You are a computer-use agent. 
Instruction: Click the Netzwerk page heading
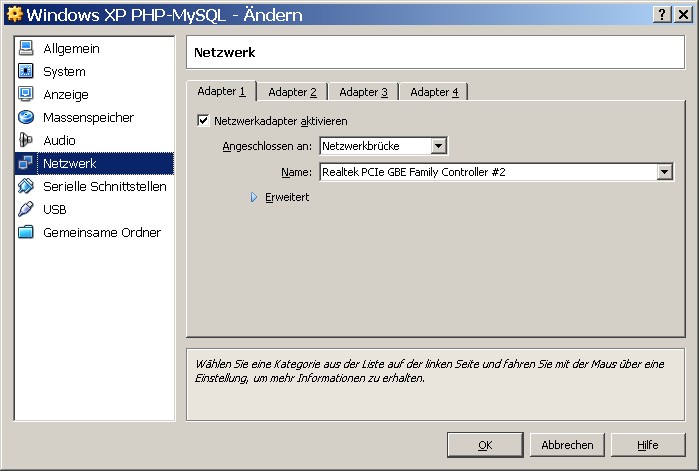click(x=225, y=53)
